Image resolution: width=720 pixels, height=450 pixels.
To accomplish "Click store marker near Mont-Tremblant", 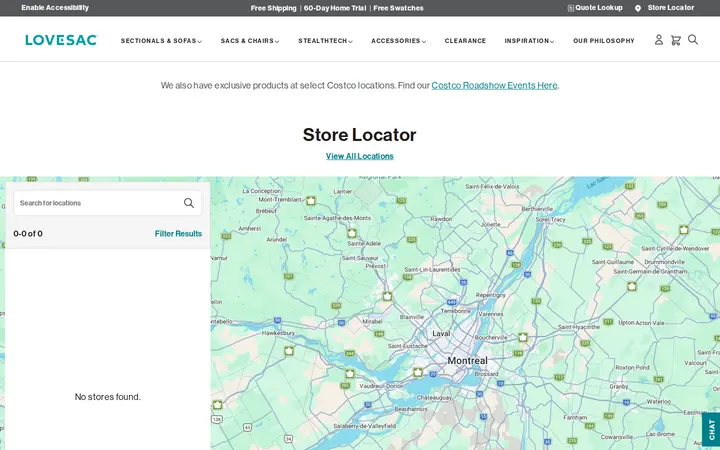I will pos(311,201).
